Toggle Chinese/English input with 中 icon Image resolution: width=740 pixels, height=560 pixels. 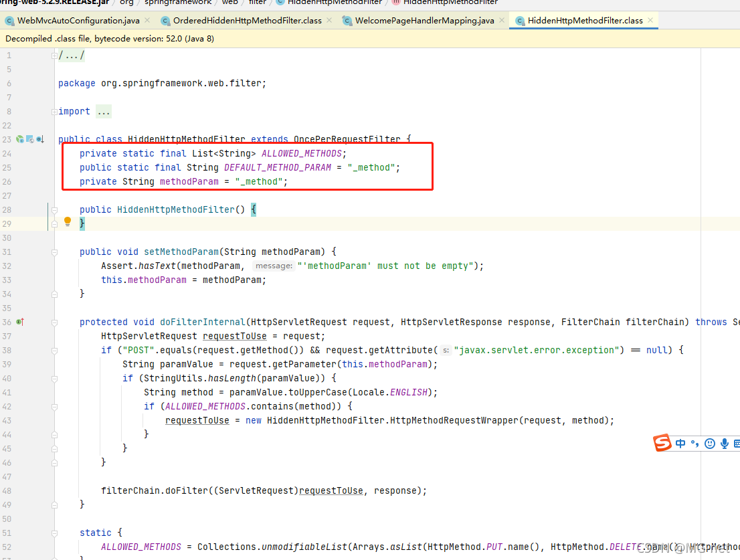[x=680, y=443]
